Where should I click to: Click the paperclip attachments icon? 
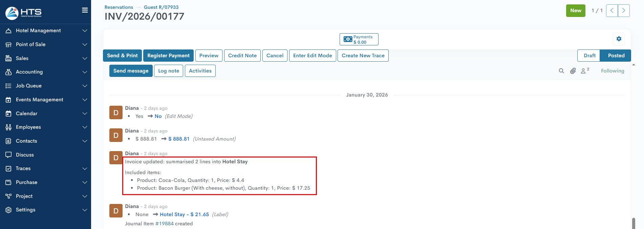tap(573, 71)
